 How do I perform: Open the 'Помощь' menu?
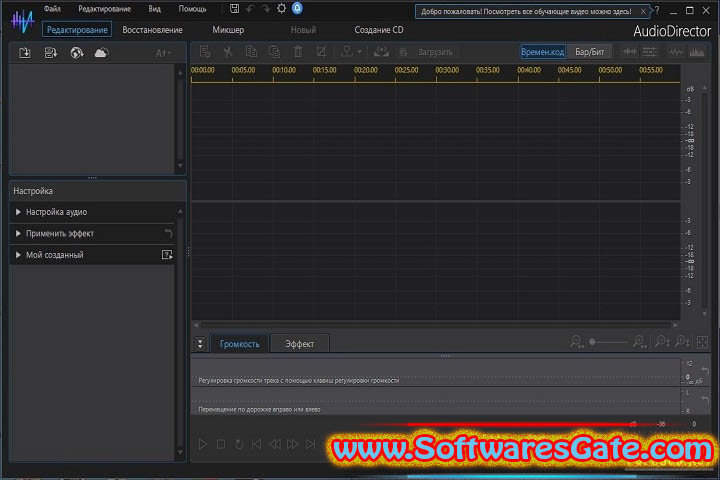(192, 9)
